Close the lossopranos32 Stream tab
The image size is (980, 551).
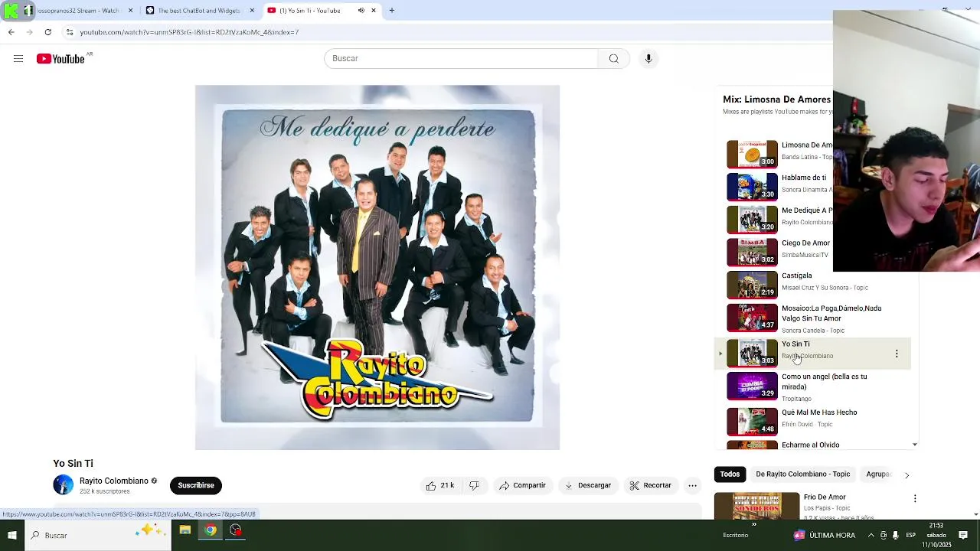[130, 11]
